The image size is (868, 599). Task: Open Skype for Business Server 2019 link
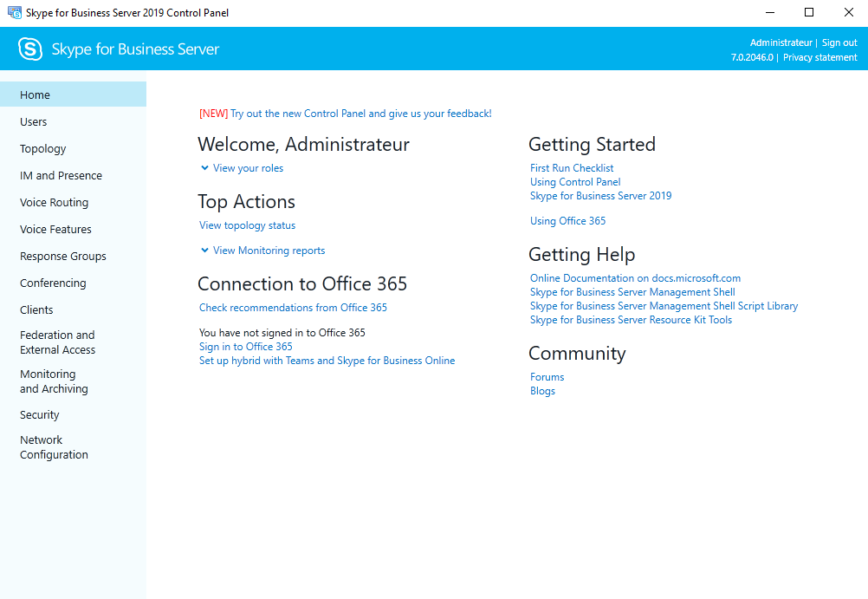600,196
